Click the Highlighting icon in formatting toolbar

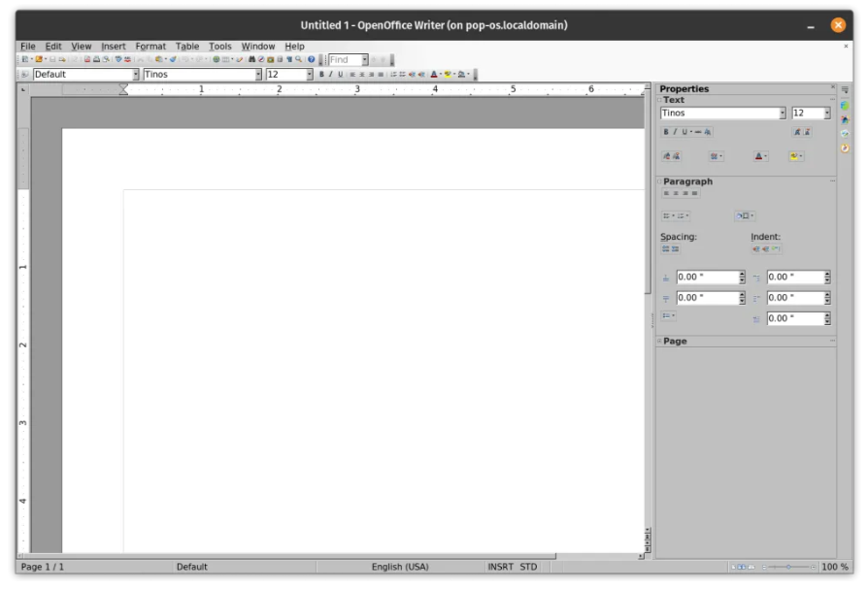(x=448, y=74)
